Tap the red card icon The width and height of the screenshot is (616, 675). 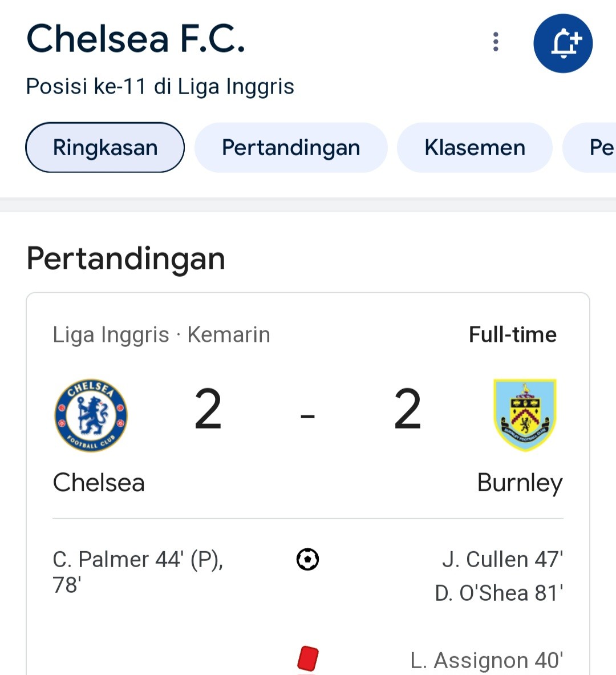(x=308, y=658)
